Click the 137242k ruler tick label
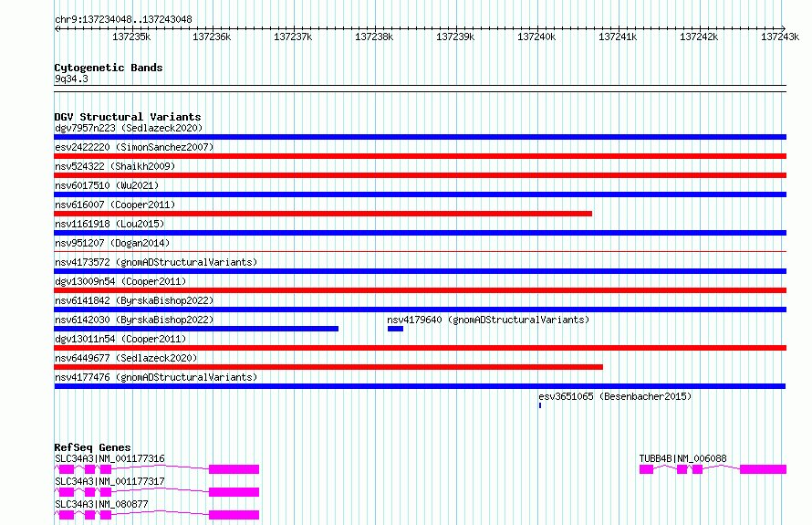The height and width of the screenshot is (525, 812). point(699,37)
